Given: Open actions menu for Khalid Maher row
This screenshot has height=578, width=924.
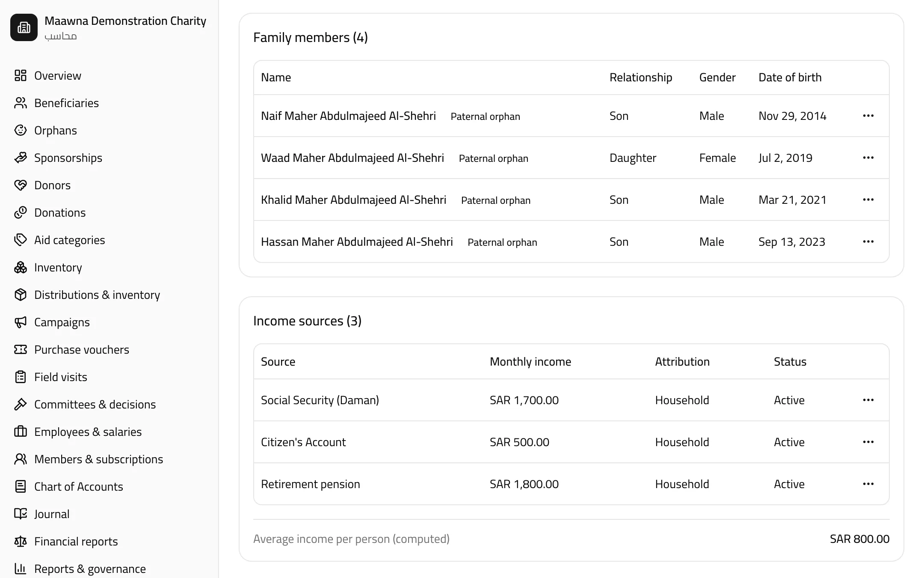Looking at the screenshot, I should point(868,200).
